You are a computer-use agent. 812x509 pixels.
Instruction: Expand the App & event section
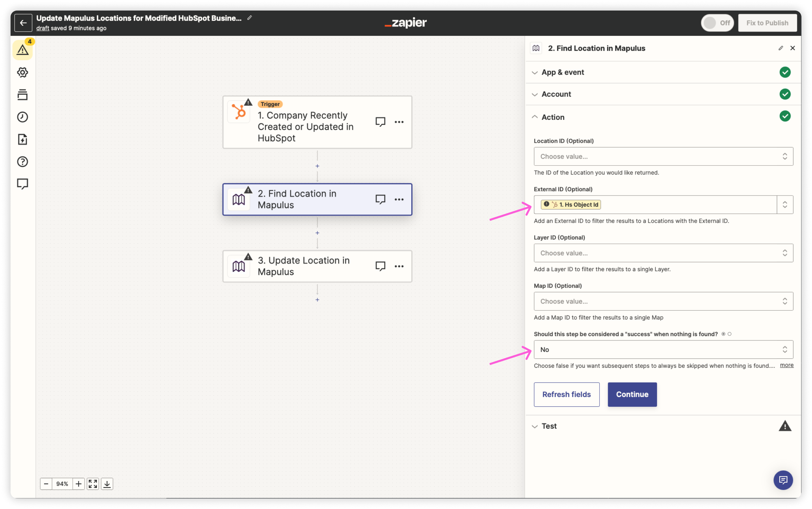pyautogui.click(x=663, y=72)
